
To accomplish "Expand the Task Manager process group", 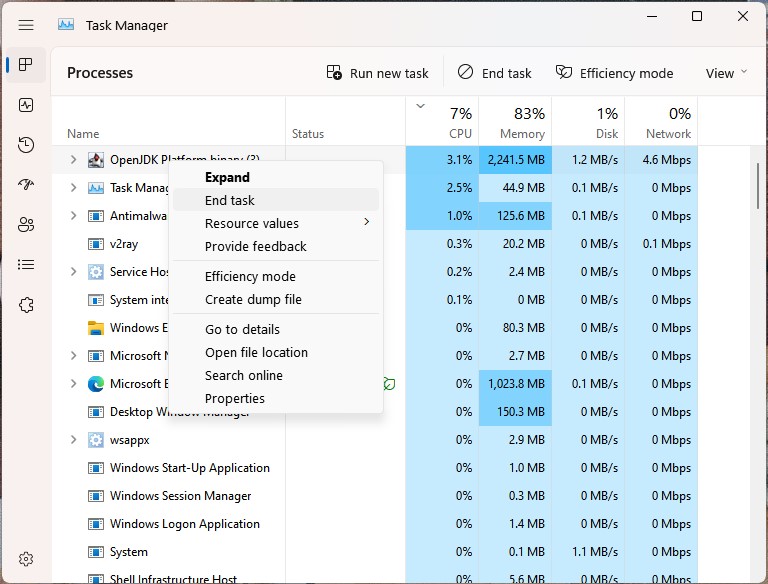I will tap(73, 188).
